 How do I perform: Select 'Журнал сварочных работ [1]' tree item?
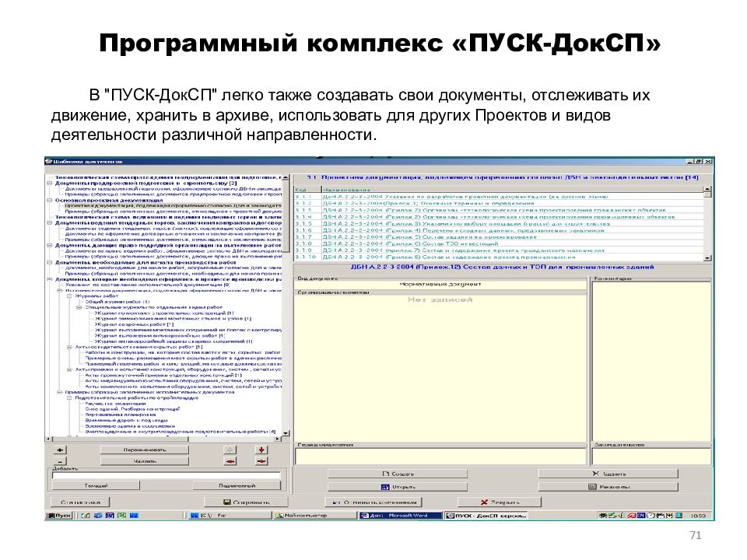[x=134, y=324]
